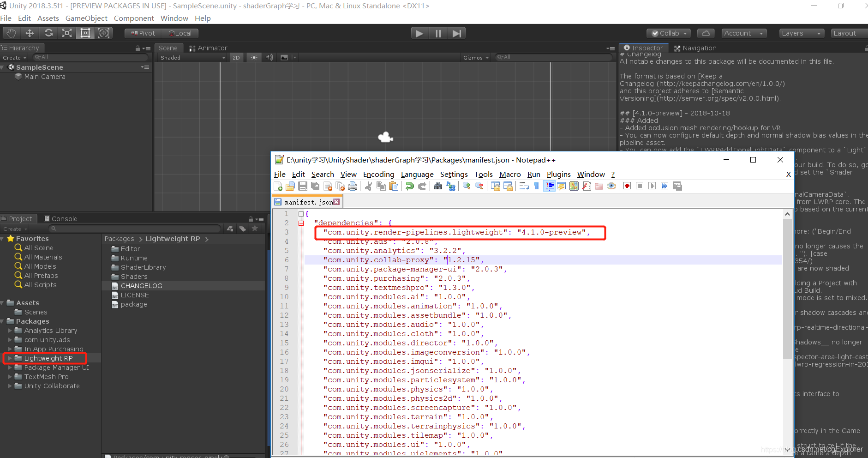Open Collab dropdown
The height and width of the screenshot is (458, 868).
(669, 33)
